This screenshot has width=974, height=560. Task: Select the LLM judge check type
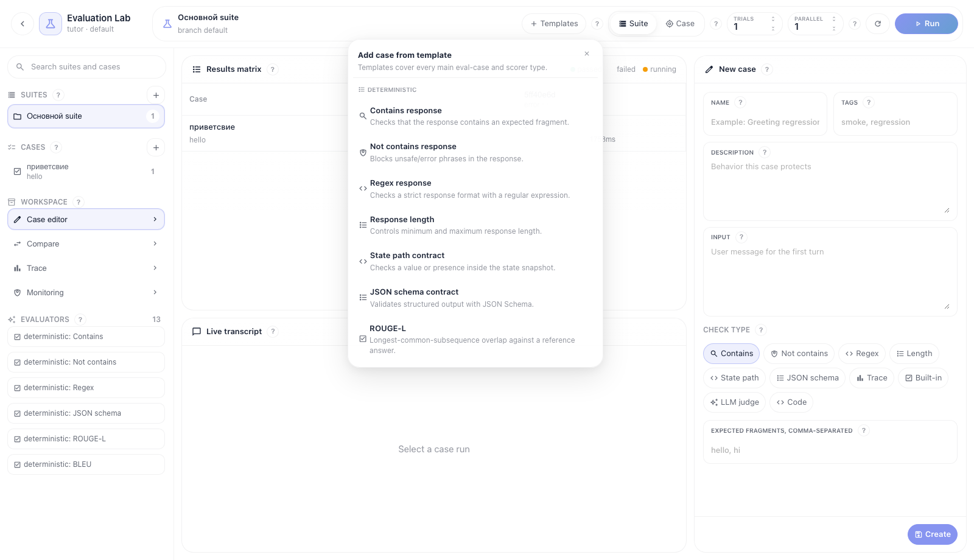(734, 402)
